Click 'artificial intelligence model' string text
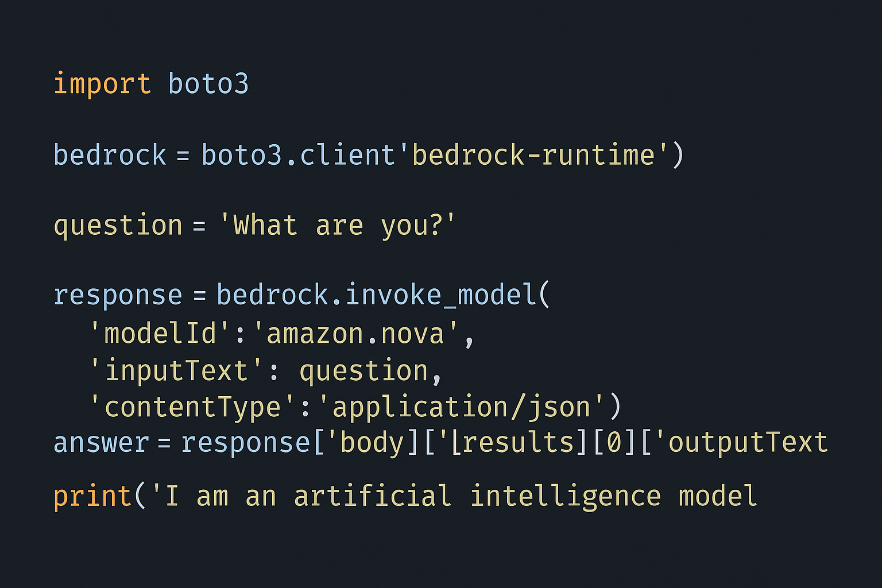Viewport: 882px width, 588px height. [525, 497]
